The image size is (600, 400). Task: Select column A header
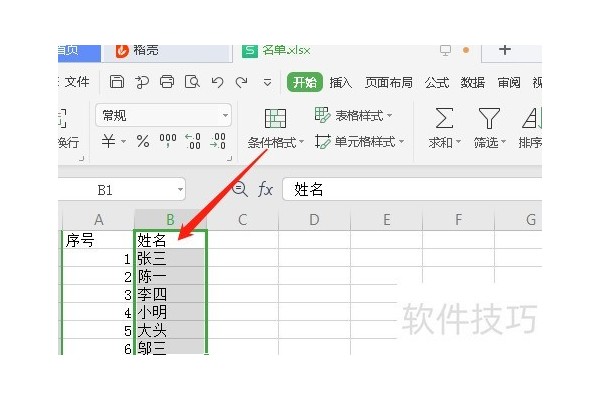pos(98,220)
